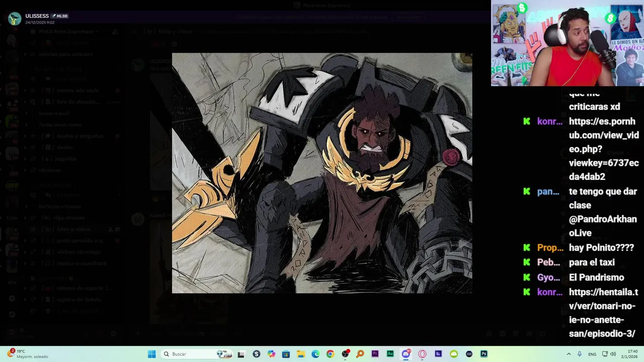Show hidden icons in system tray
Screen dimensions: 644x362
[569, 354]
